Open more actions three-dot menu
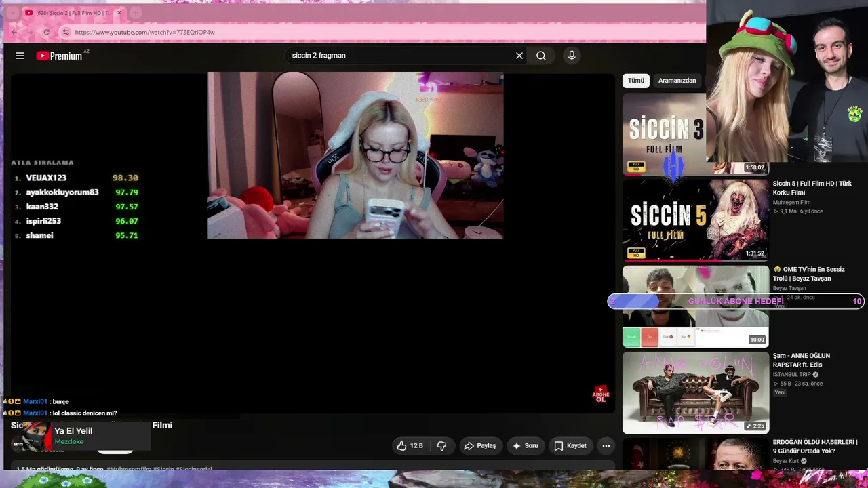This screenshot has width=868, height=488. point(606,445)
